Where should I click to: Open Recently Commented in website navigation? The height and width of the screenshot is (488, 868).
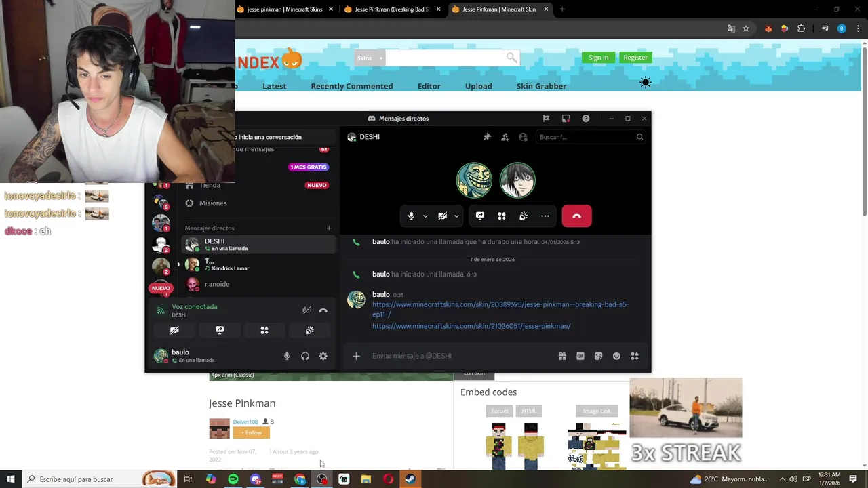coord(351,86)
